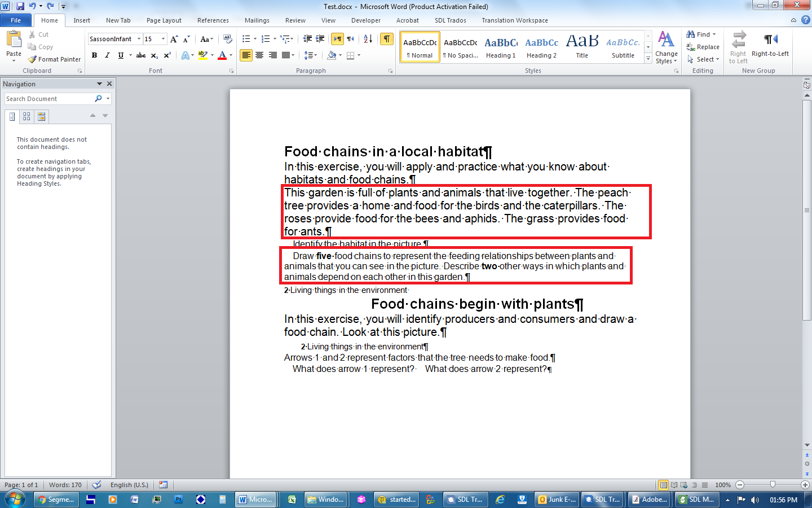Image resolution: width=812 pixels, height=508 pixels.
Task: Open the font name dropdown
Action: [139, 39]
